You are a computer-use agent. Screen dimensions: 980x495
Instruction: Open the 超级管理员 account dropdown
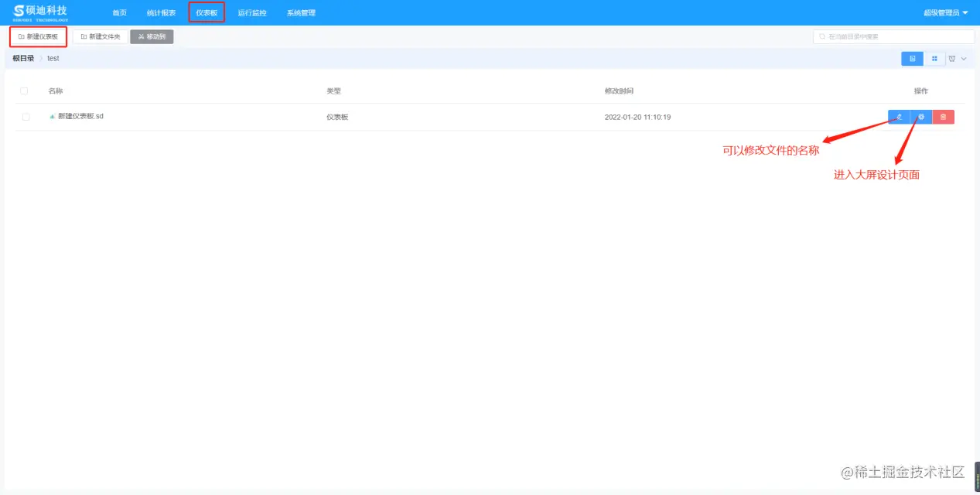tap(941, 12)
